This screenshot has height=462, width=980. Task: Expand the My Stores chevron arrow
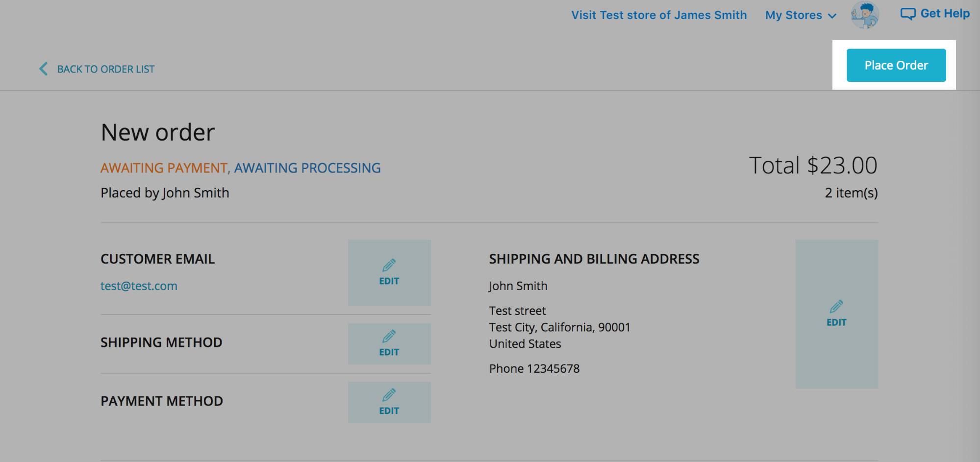pos(832,16)
